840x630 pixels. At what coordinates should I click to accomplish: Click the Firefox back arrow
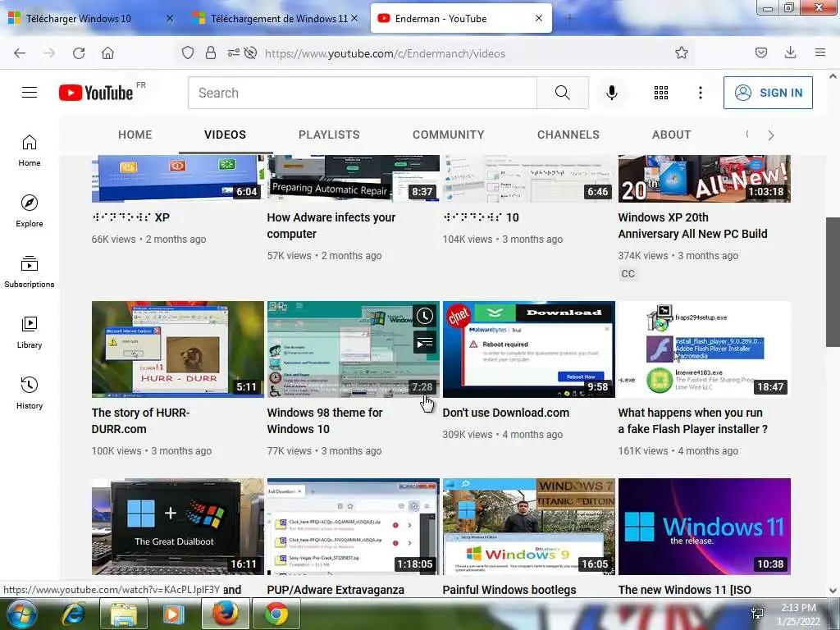(20, 53)
